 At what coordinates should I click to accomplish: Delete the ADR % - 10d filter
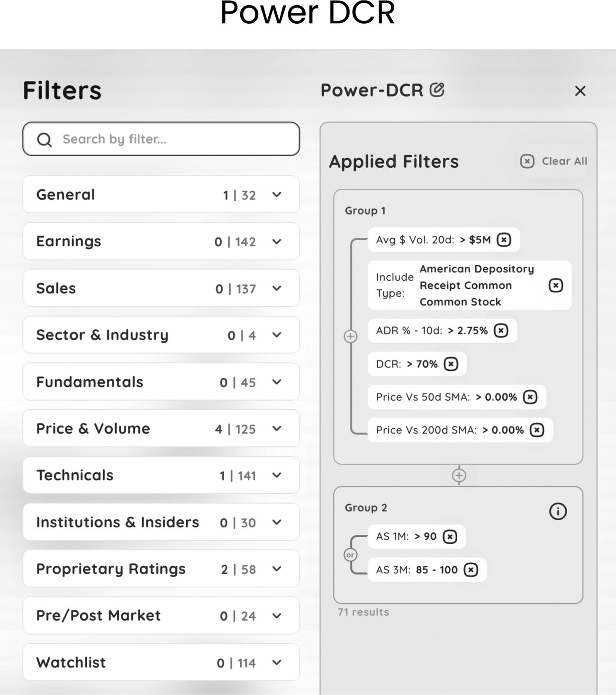501,330
